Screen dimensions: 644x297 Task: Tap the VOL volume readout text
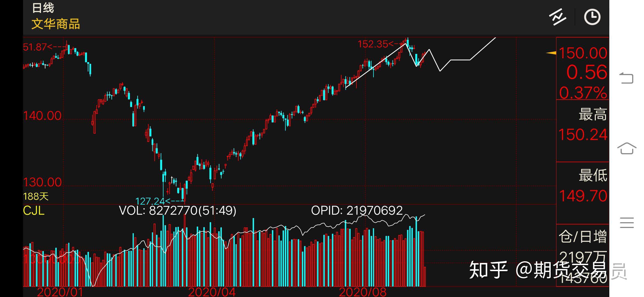pyautogui.click(x=178, y=211)
